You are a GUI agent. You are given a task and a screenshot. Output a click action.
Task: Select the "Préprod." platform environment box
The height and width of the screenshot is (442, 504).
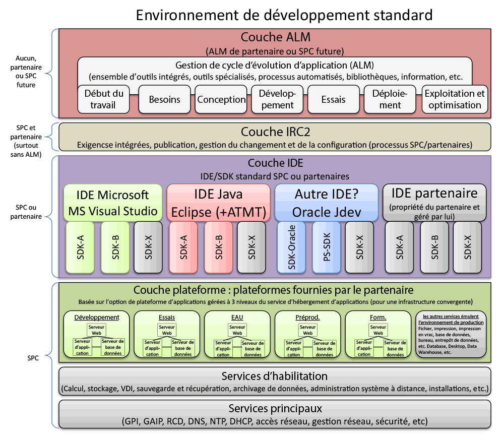308,336
